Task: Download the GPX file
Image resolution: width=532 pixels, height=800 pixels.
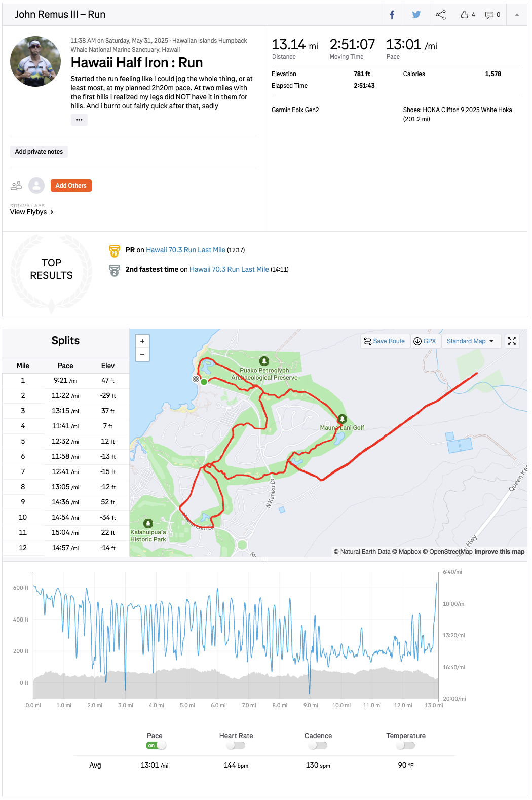Action: coord(425,341)
